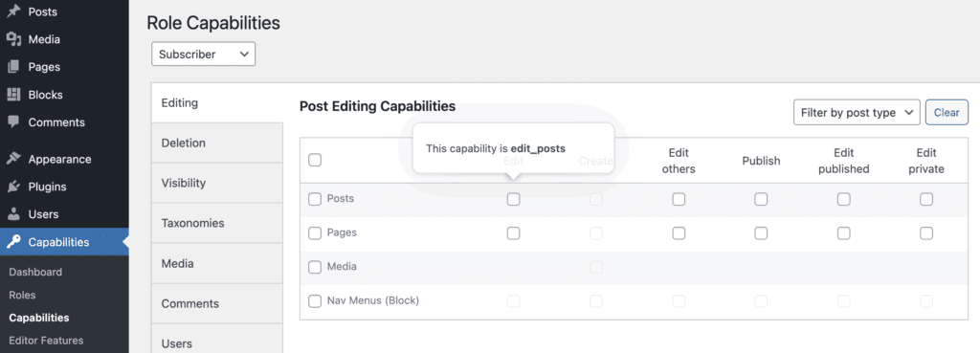
Task: Check the Media row checkbox
Action: pyautogui.click(x=315, y=267)
